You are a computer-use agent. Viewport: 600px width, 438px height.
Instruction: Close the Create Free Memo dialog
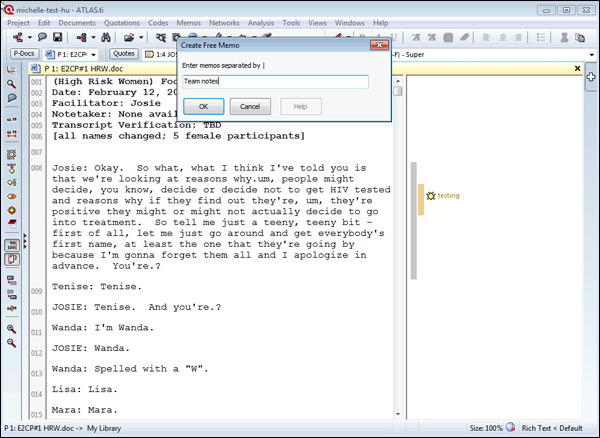point(378,46)
